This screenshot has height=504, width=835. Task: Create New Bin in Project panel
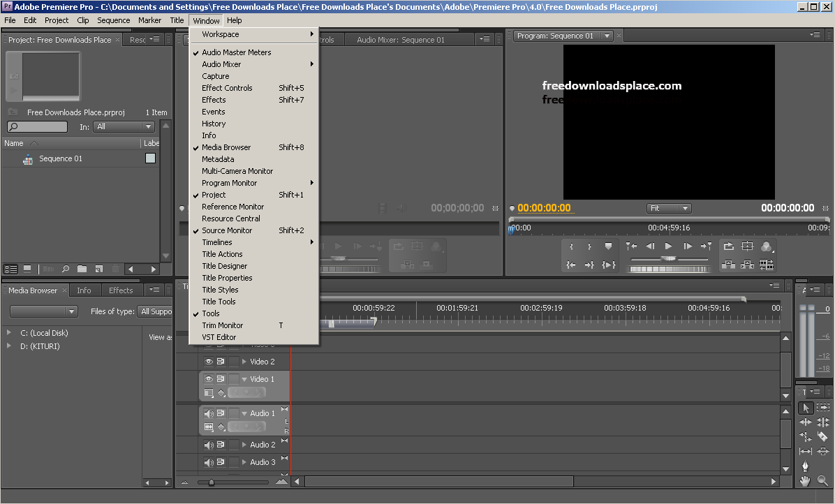point(82,269)
